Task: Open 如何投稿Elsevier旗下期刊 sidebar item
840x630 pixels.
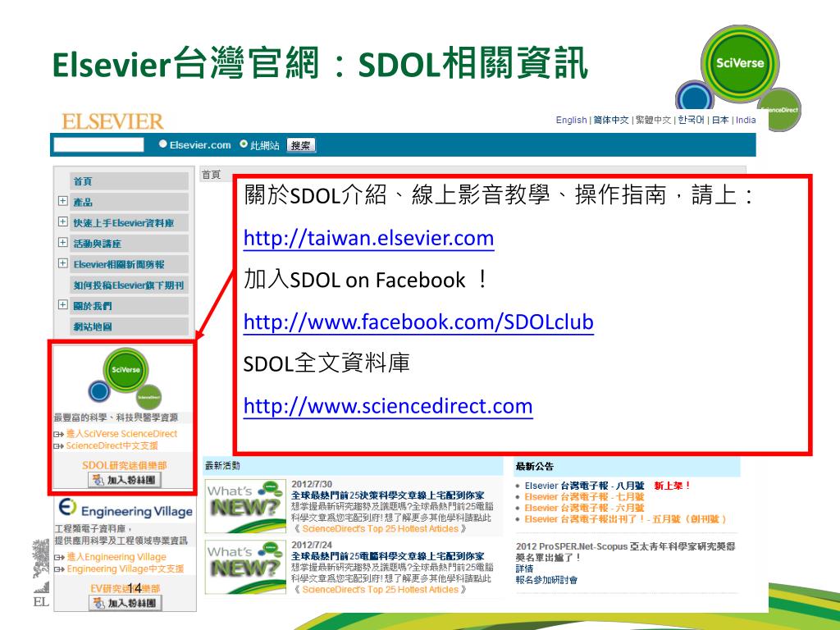Action: point(129,285)
